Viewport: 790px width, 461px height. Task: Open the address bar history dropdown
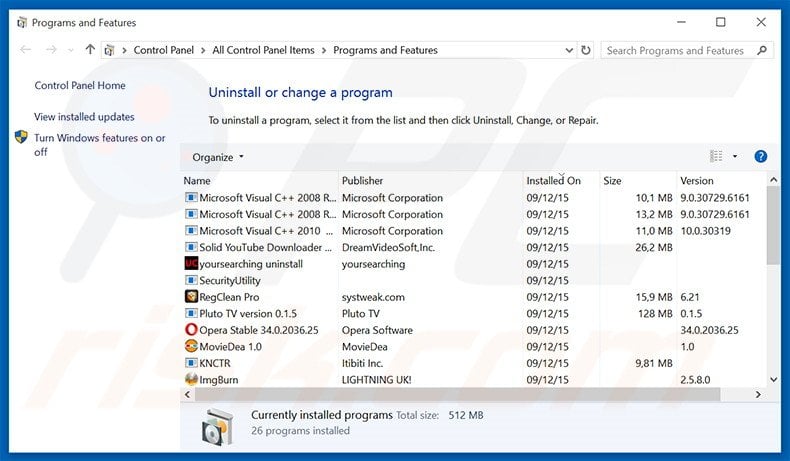point(569,50)
